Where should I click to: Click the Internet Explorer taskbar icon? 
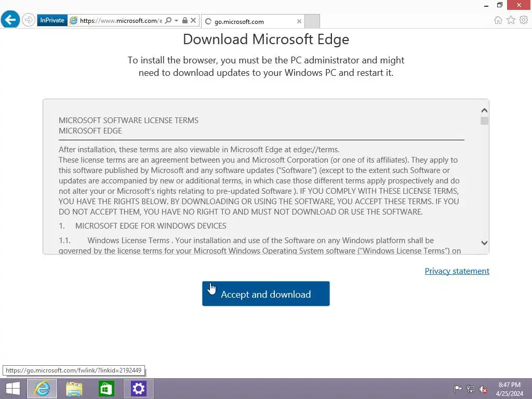pyautogui.click(x=42, y=389)
